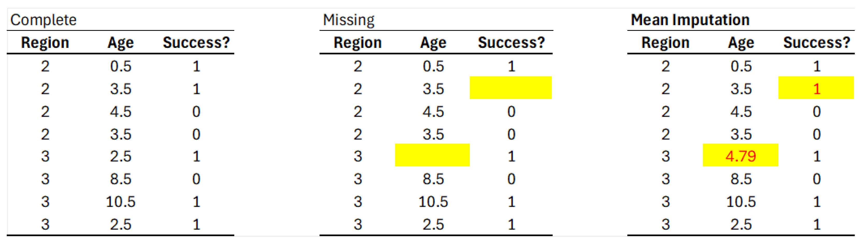Select the Age header in the Missing table
Image resolution: width=868 pixels, height=243 pixels.
(433, 43)
